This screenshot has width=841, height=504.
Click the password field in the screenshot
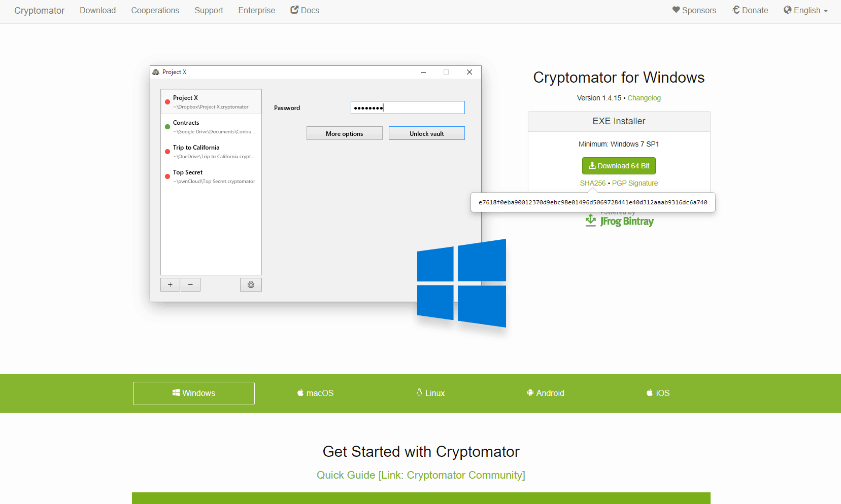(408, 107)
